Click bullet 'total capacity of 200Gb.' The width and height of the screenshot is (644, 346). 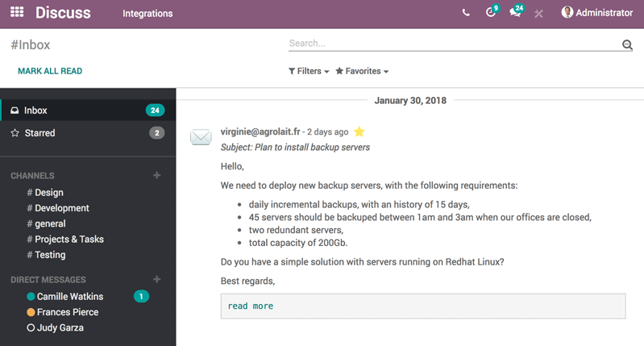(x=298, y=243)
